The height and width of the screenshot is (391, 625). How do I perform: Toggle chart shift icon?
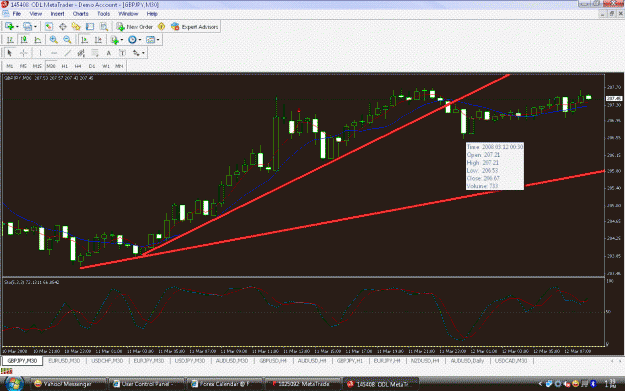pos(98,40)
